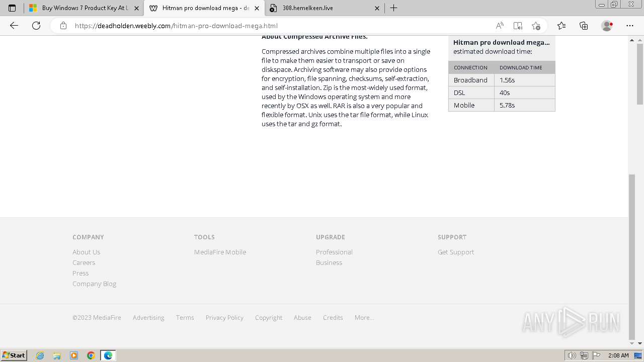
Task: Open Collections icon
Action: click(584, 26)
